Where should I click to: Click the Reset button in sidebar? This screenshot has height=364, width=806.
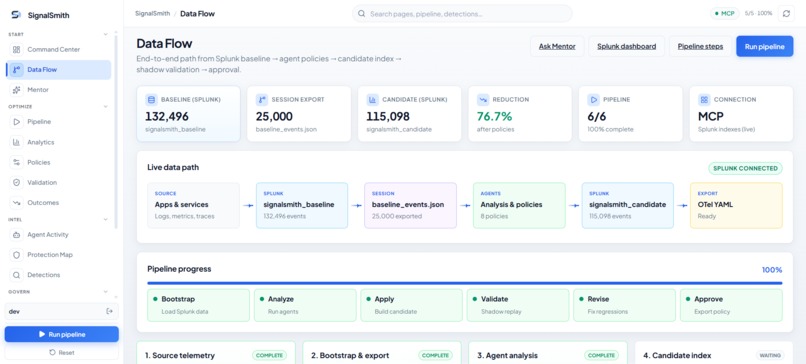tap(62, 353)
